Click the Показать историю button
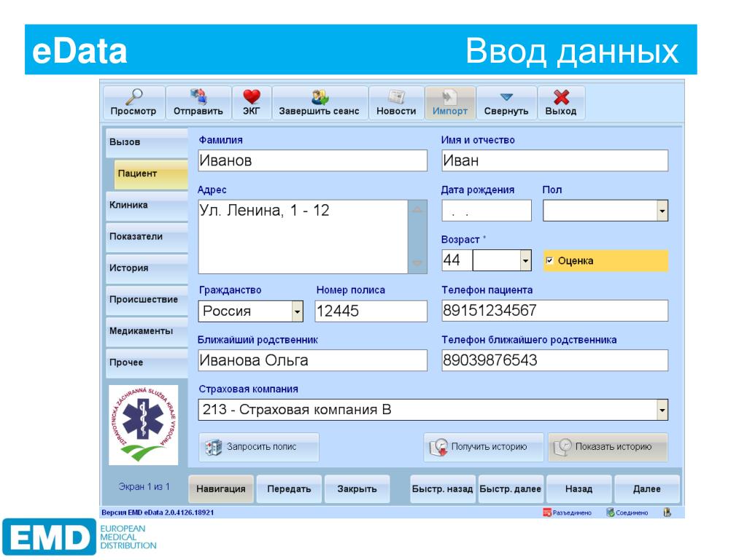Screen dimensions: 747x560 point(608,447)
